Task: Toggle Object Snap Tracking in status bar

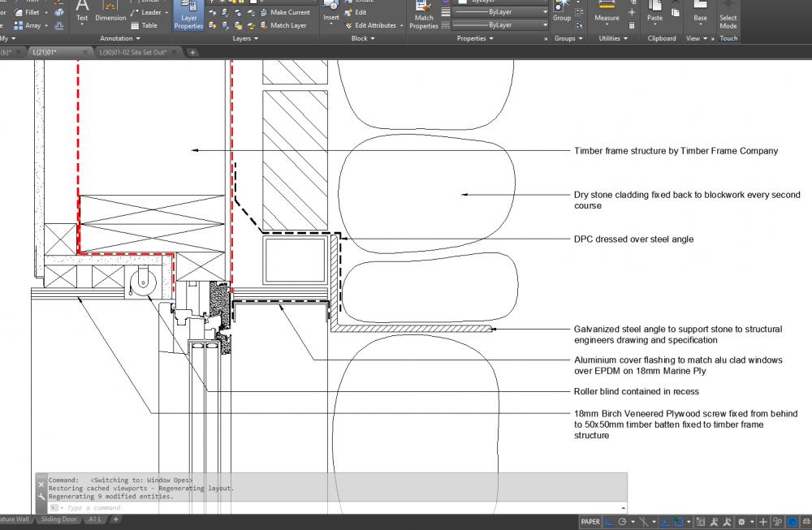Action: [x=666, y=522]
